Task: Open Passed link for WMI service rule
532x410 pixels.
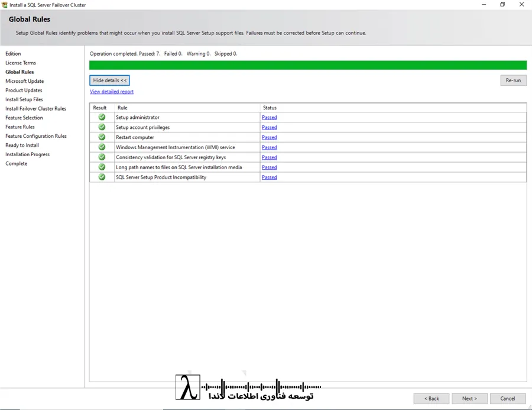Action: (269, 147)
